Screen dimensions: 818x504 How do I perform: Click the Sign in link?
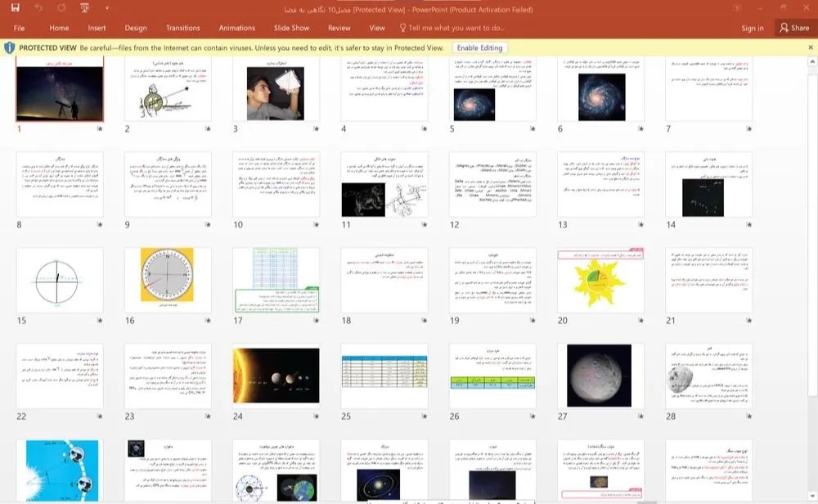752,28
